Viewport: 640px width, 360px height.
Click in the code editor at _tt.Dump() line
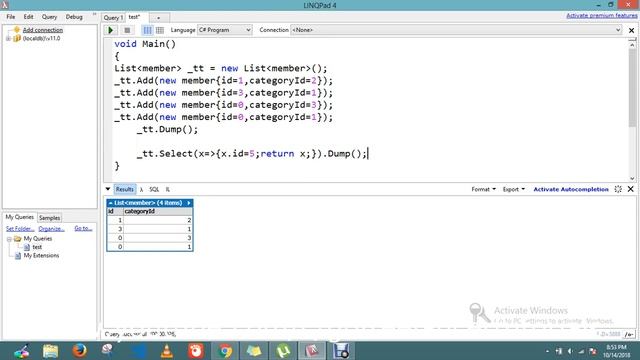[x=167, y=129]
